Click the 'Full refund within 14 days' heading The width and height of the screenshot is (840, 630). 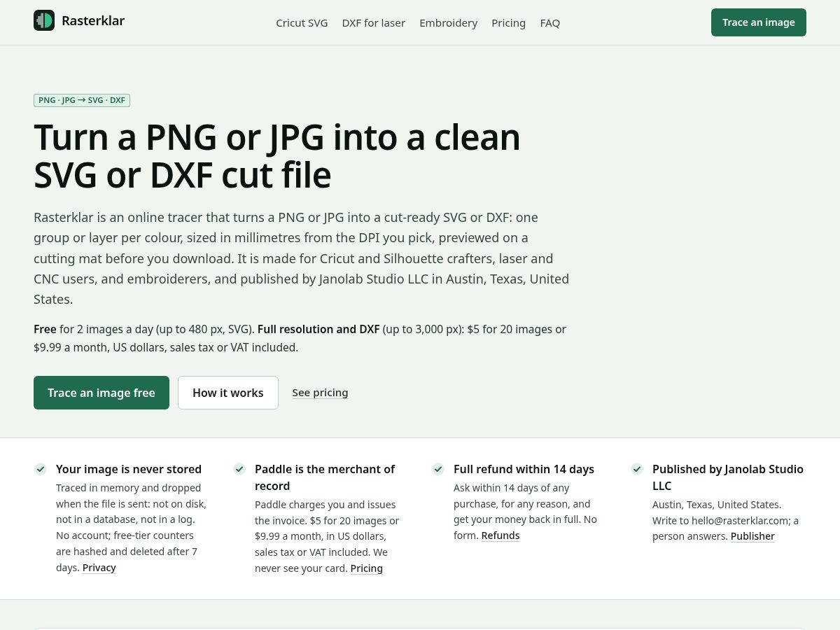(x=524, y=469)
